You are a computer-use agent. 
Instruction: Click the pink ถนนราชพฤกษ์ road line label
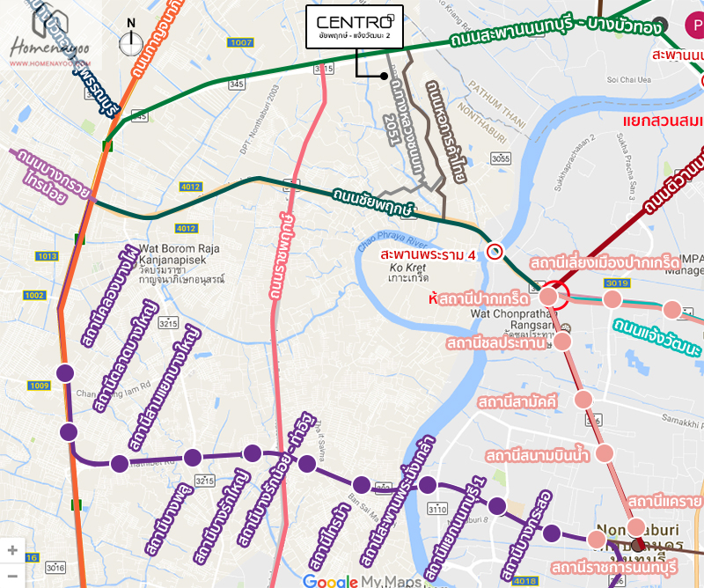pos(283,256)
